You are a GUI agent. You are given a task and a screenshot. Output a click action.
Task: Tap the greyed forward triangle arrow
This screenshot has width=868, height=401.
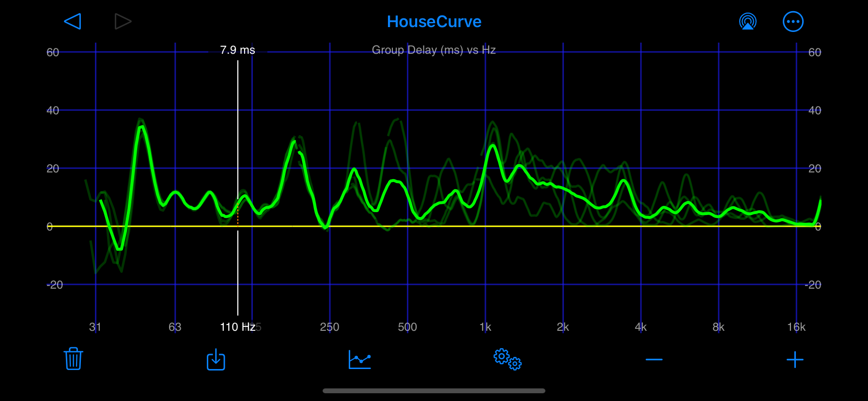tap(123, 21)
